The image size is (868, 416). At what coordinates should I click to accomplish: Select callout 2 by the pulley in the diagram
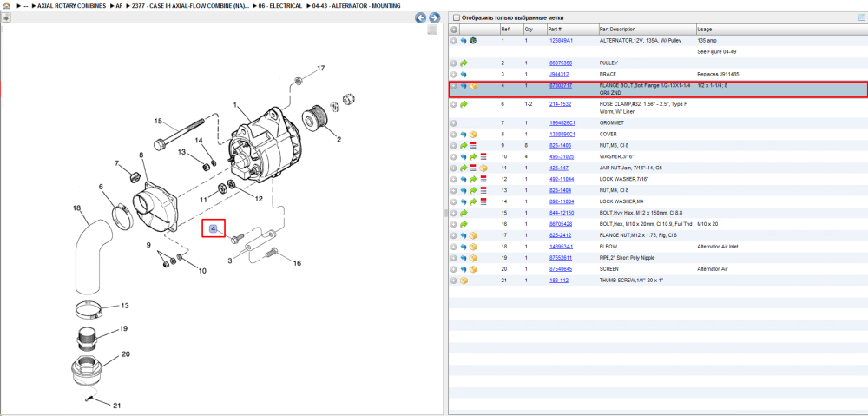click(339, 139)
